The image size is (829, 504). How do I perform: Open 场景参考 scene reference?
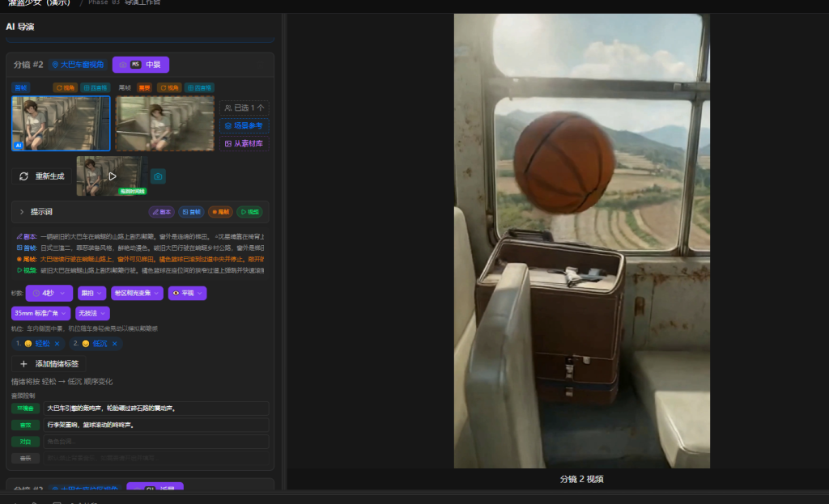(x=244, y=126)
